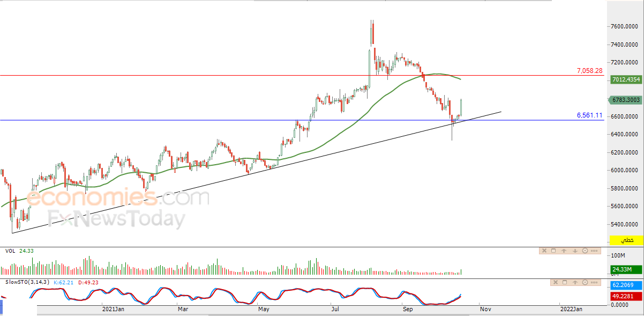Open SlowSTO indicator settings gear
The image size is (644, 316).
tap(585, 282)
